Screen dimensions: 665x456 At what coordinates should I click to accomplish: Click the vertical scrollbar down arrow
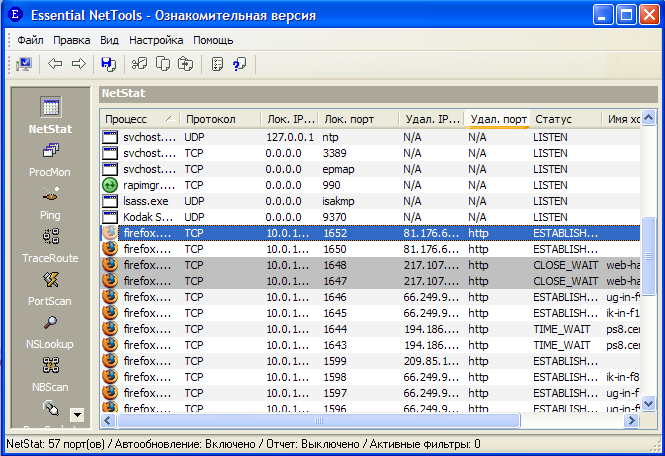pos(648,404)
